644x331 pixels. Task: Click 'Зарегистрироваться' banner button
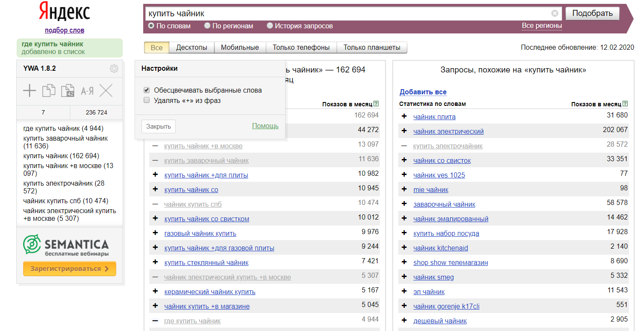tap(69, 269)
